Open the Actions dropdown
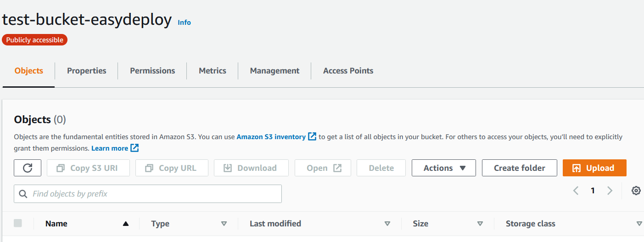This screenshot has width=644, height=242. click(444, 168)
